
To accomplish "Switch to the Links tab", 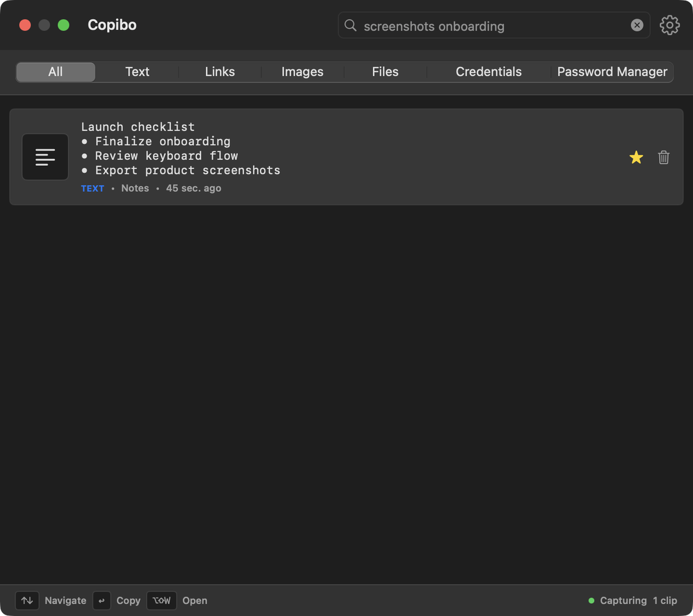I will pos(220,72).
